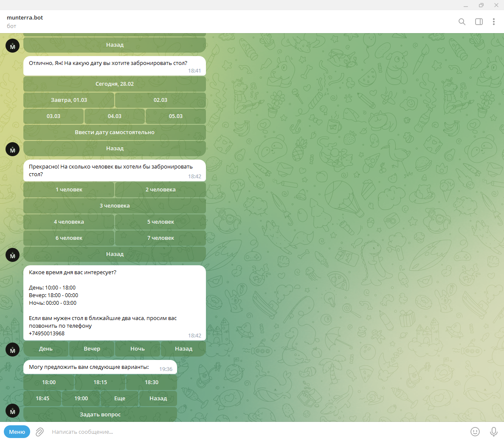Select 2 человека option
The height and width of the screenshot is (441, 504).
click(x=160, y=190)
